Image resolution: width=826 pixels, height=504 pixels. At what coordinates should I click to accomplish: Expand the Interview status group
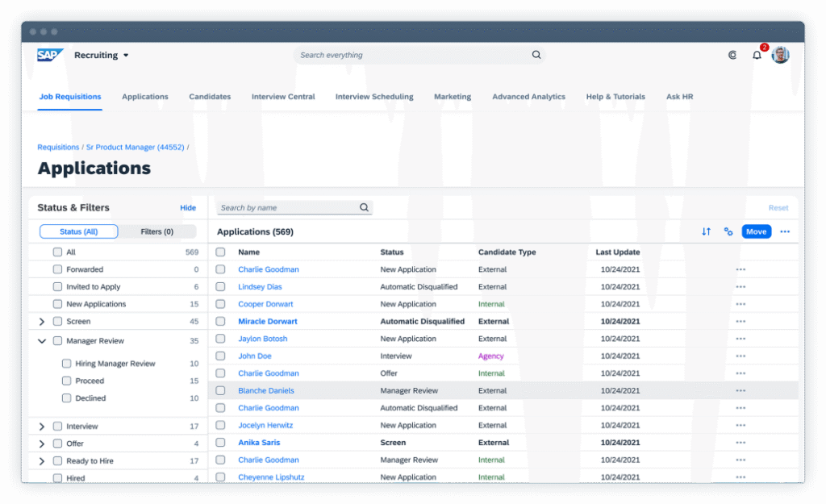coord(42,427)
